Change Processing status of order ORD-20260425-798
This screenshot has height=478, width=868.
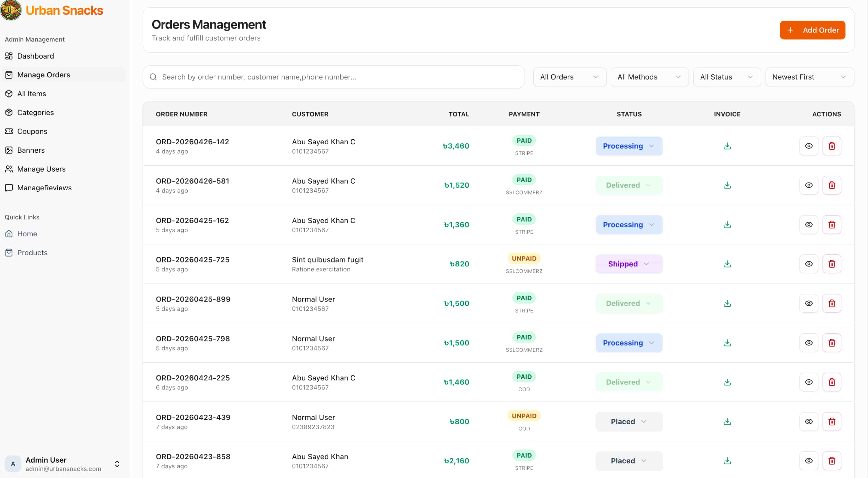pos(629,343)
